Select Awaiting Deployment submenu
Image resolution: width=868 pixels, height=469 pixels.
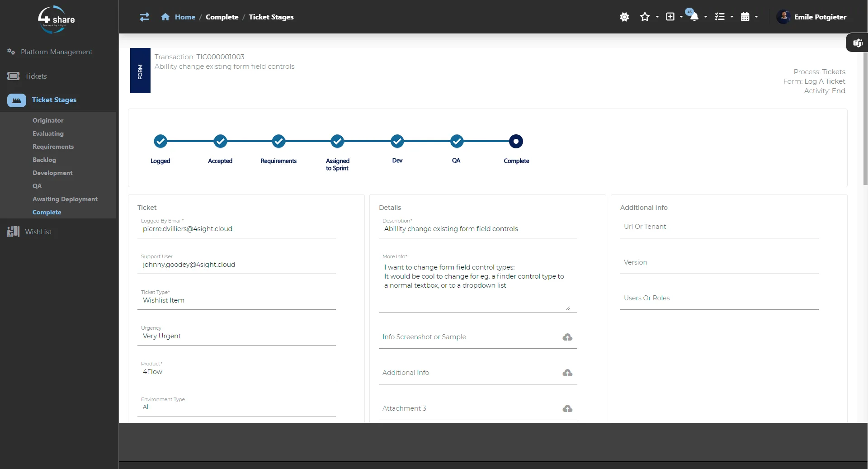[x=65, y=199]
